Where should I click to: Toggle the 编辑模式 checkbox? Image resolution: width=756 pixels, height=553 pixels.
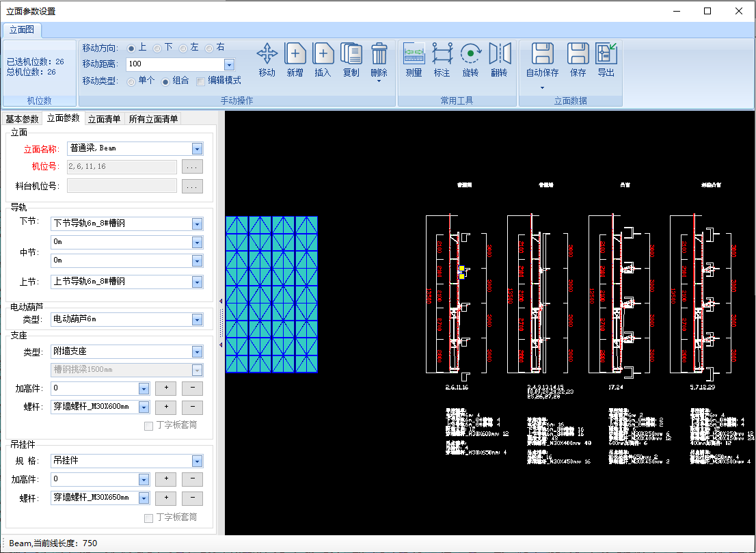[x=200, y=81]
